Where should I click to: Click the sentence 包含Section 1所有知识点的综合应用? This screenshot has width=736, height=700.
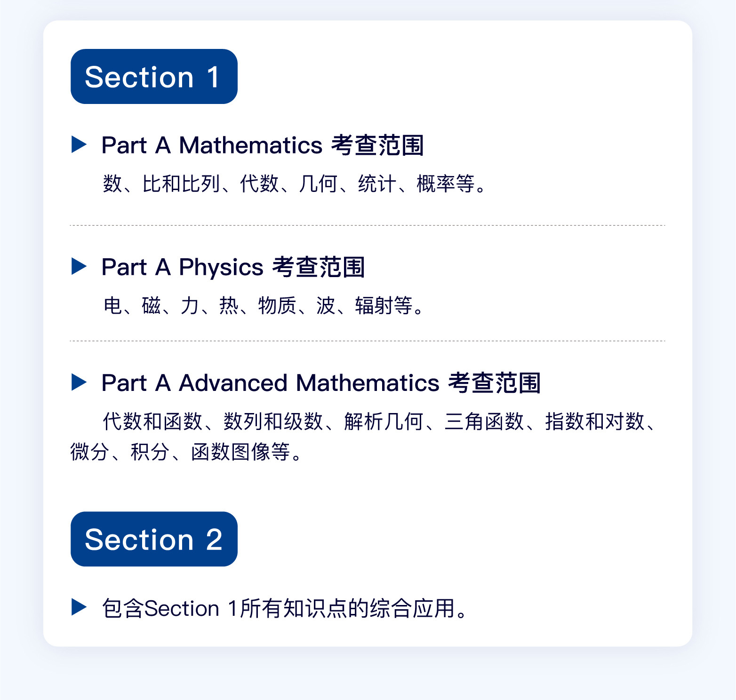point(285,608)
